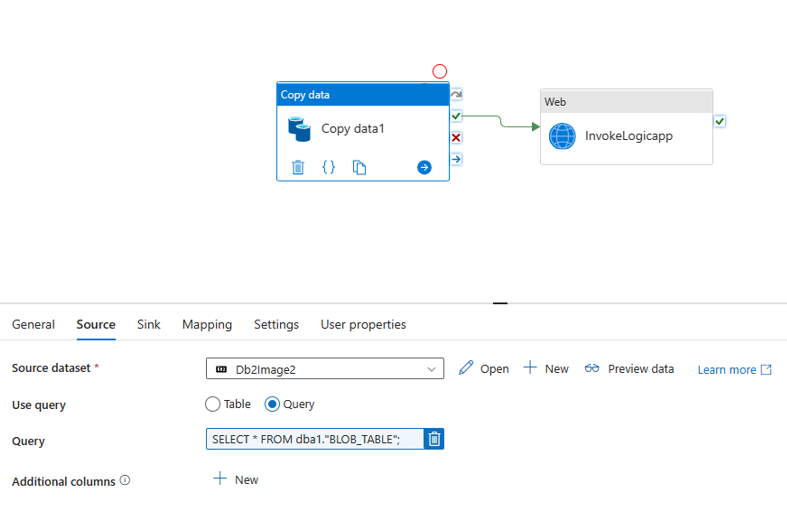
Task: Click New next to the Source dataset
Action: (x=546, y=368)
